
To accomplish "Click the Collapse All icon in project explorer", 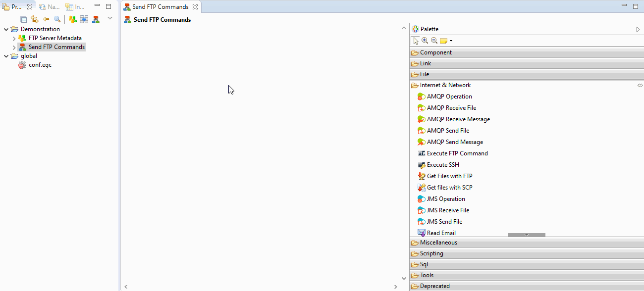I will pyautogui.click(x=23, y=19).
